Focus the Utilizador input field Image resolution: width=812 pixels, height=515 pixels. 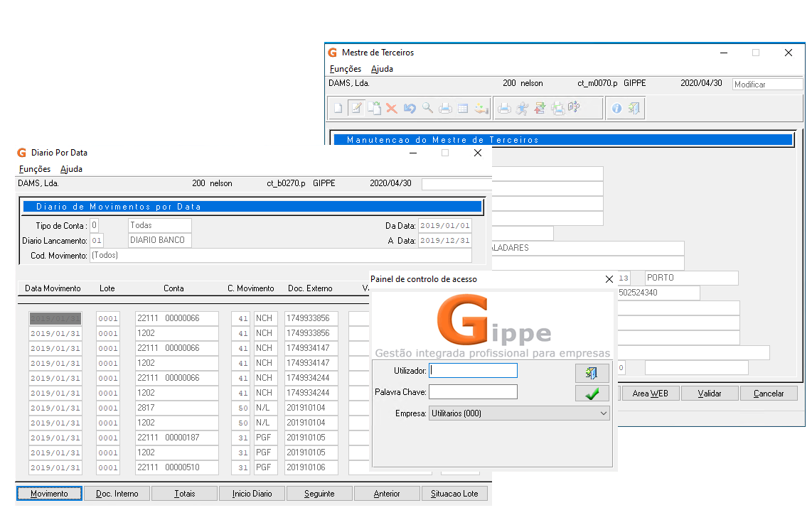473,371
